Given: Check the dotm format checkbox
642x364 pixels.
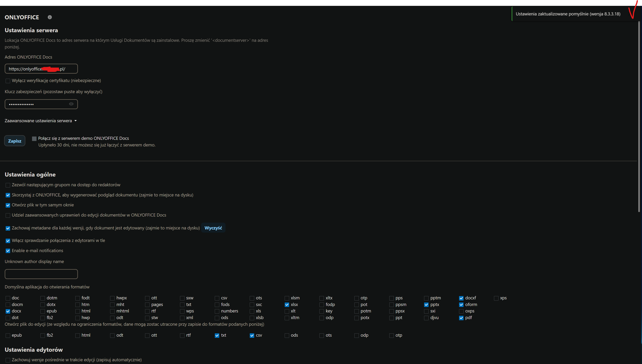Looking at the screenshot, I should point(43,298).
